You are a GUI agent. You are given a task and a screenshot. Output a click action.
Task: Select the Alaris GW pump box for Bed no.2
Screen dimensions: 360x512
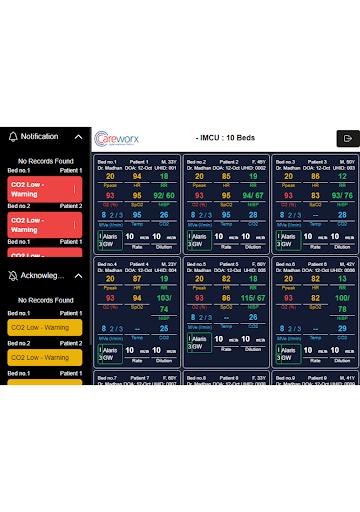(x=199, y=240)
